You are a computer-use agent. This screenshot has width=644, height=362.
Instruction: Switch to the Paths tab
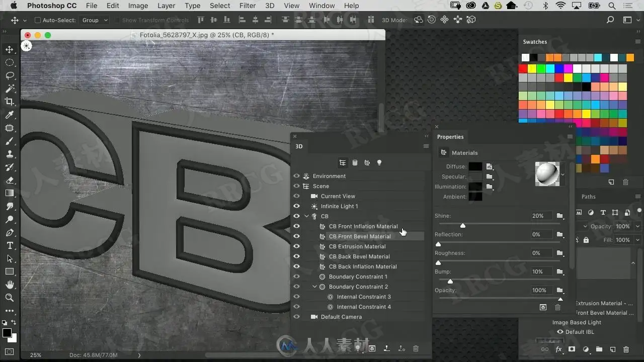pyautogui.click(x=588, y=197)
